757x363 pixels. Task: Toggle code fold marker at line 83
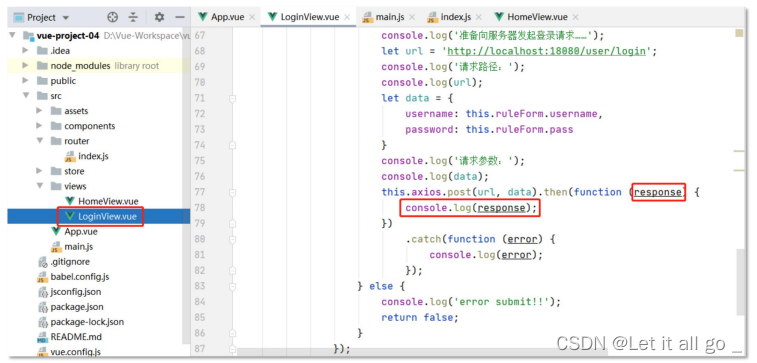pyautogui.click(x=233, y=286)
